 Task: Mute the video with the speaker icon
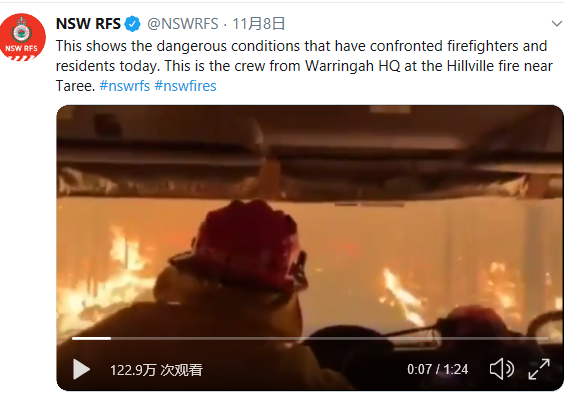point(502,369)
